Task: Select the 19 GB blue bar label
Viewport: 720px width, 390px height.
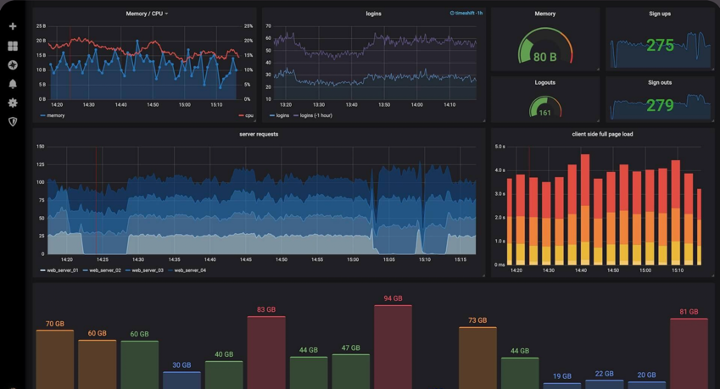Action: coord(562,377)
